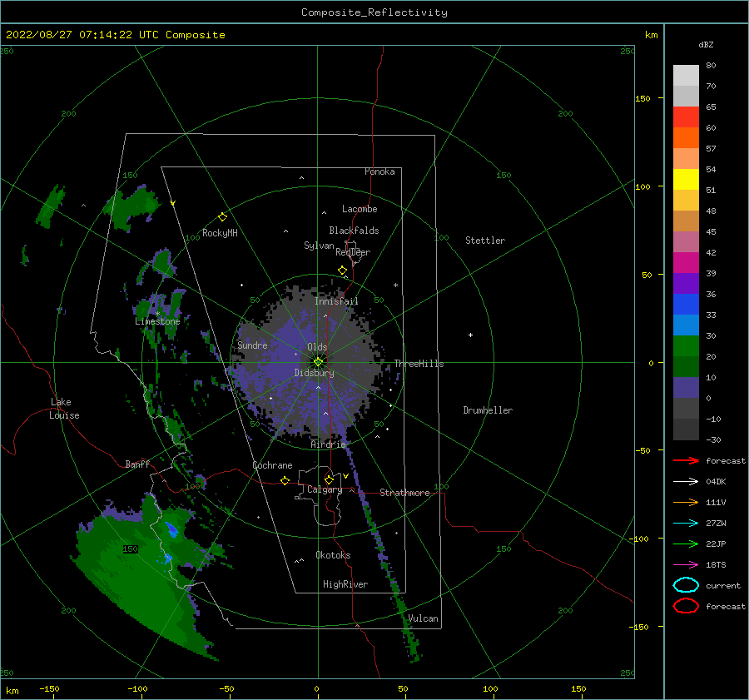Click the Limestone label
Screen dimensions: 749x700
(x=157, y=321)
